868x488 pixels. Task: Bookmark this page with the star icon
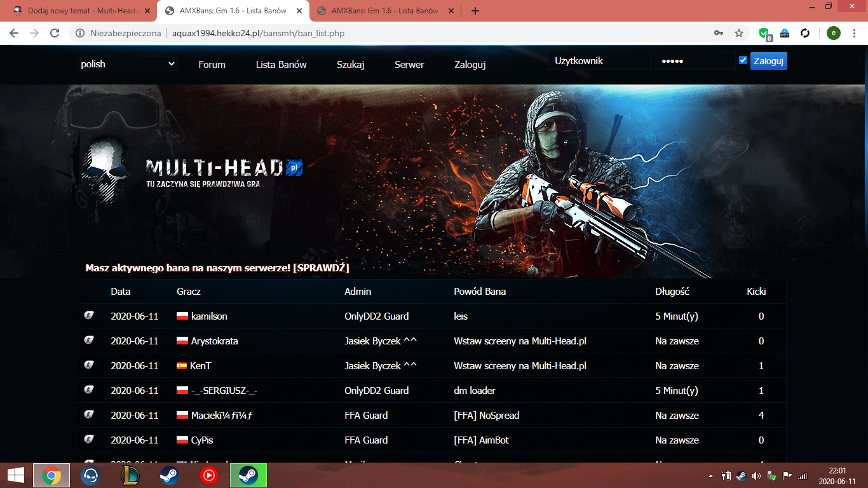[739, 33]
